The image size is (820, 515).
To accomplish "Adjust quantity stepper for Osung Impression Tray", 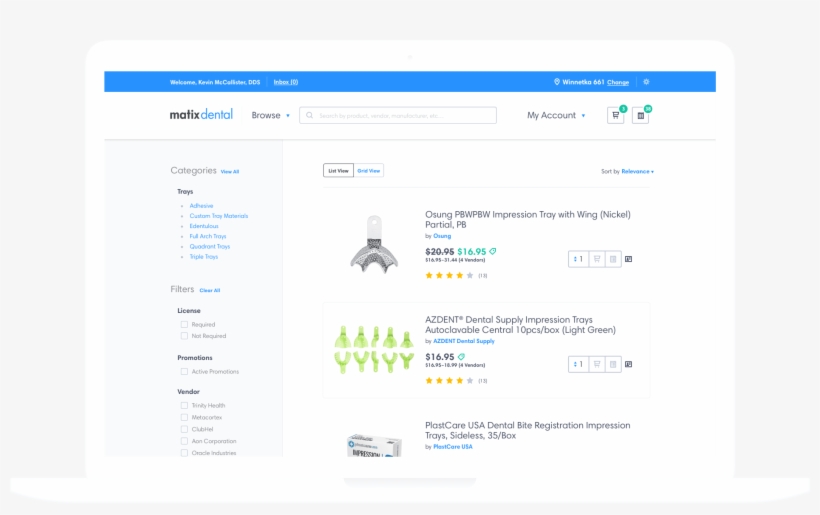I will [578, 259].
